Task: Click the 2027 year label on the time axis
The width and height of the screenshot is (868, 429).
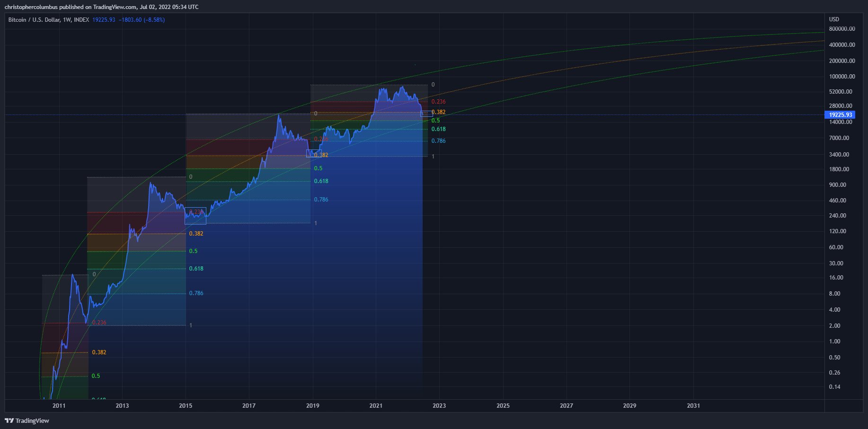Action: tap(567, 406)
